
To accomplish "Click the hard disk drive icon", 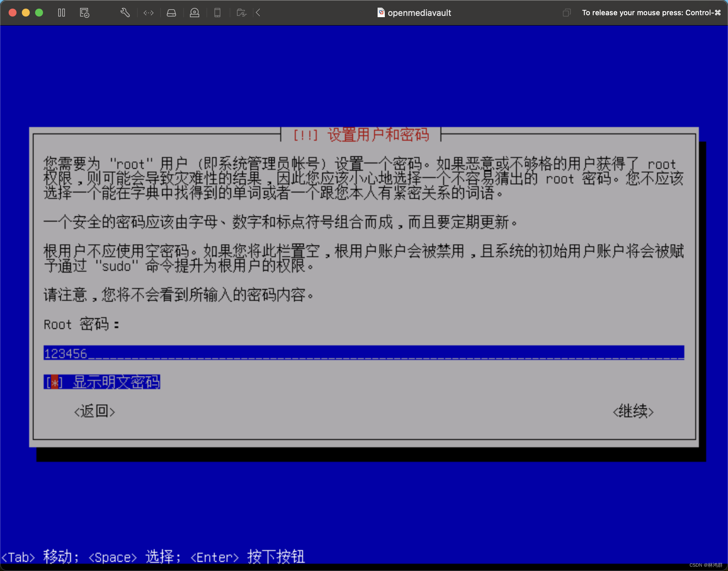I will tap(171, 13).
